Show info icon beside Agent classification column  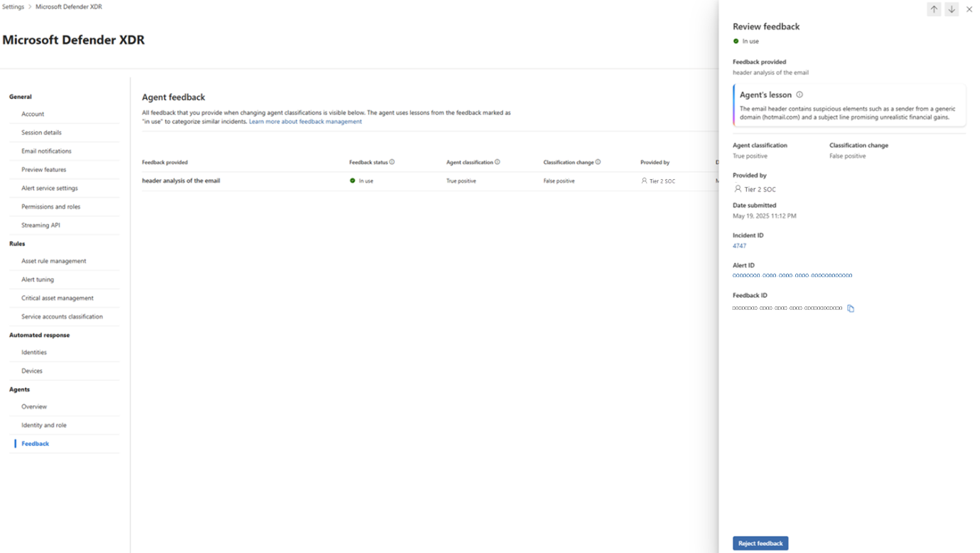point(497,162)
